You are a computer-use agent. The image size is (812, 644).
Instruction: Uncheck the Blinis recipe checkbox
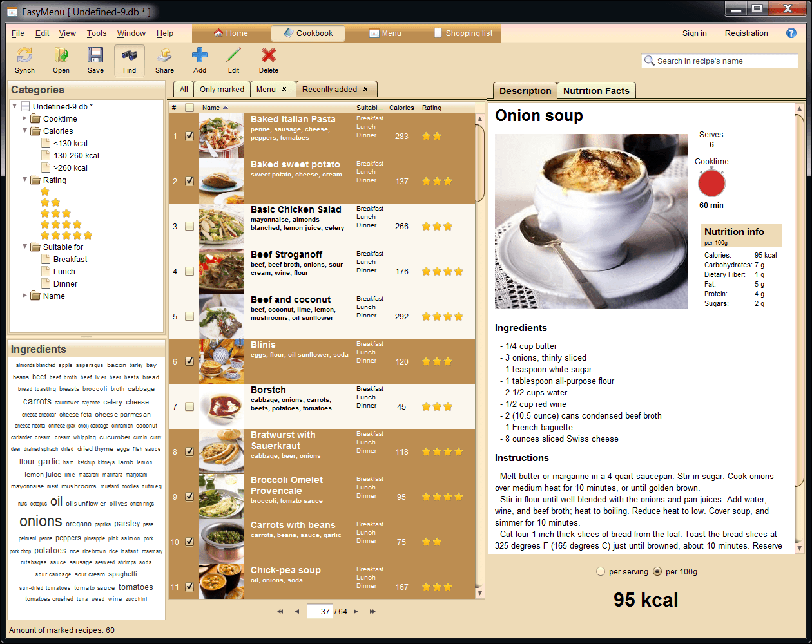(x=189, y=361)
